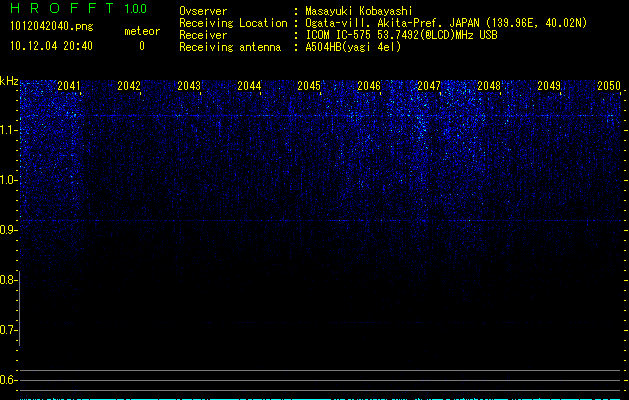
Task: Click the 0.7 kHz axis label
Action: [x=8, y=330]
